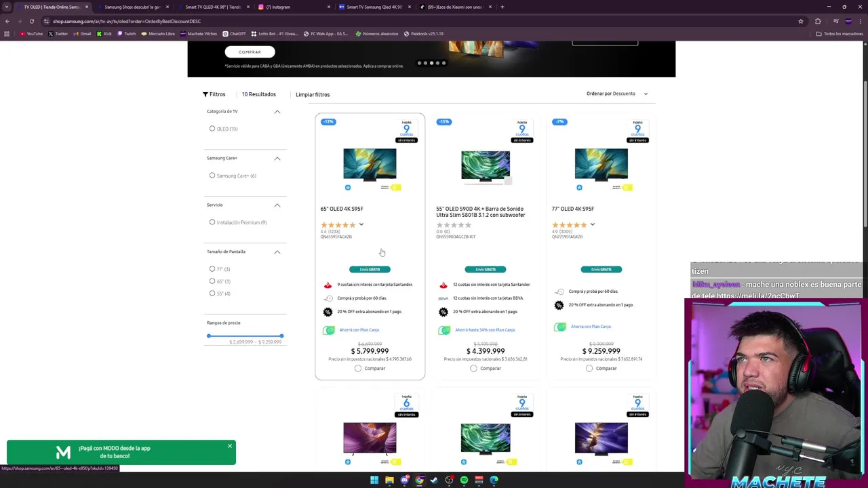This screenshot has height=488, width=868.
Task: Open the Mercado Libre bookmark
Action: coord(158,34)
